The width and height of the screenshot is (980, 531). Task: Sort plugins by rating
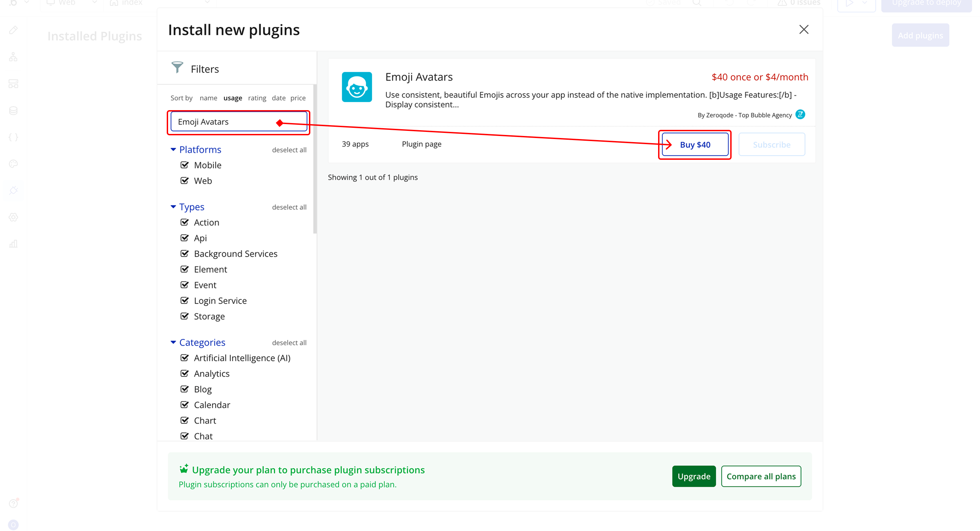(x=257, y=98)
